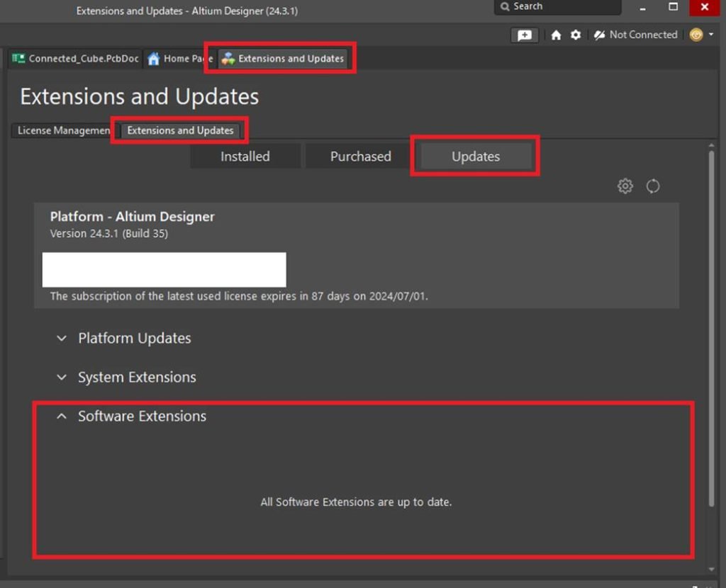Viewport: 726px width, 588px height.
Task: Open preferences via the top-right gear icon
Action: point(576,34)
